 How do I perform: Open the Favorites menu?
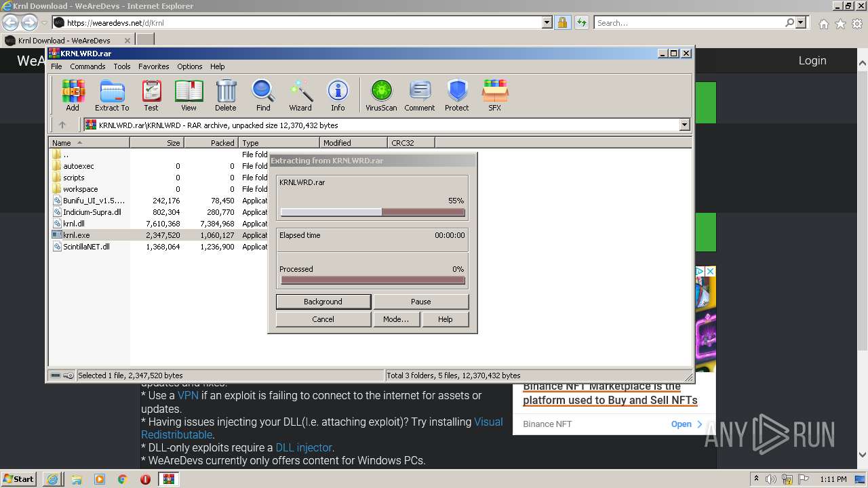154,66
